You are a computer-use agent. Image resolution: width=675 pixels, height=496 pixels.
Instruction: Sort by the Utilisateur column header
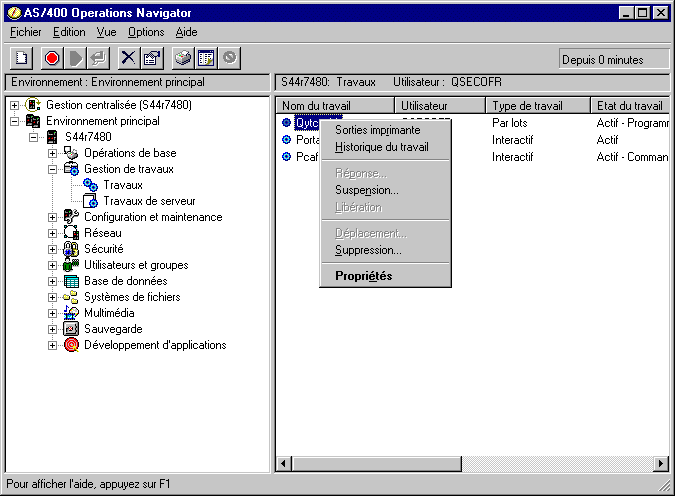pyautogui.click(x=440, y=105)
